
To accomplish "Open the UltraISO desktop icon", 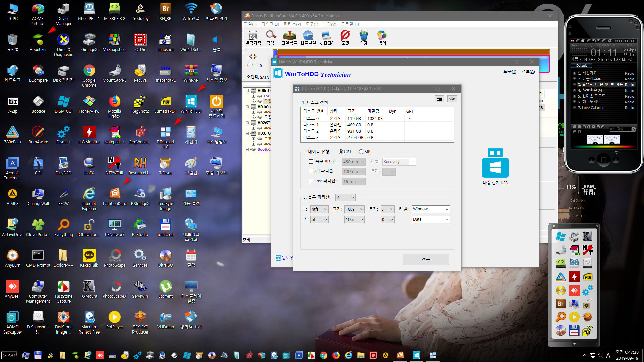I will (x=165, y=259).
